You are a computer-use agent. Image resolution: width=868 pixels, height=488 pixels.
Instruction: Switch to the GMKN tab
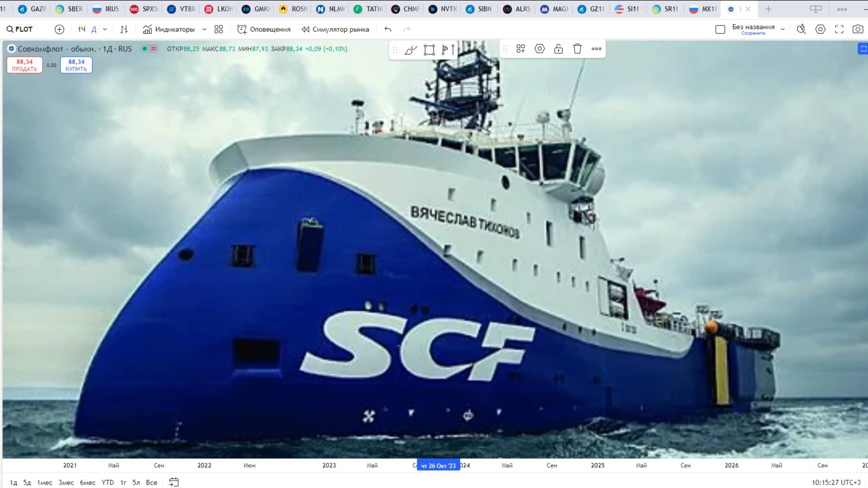255,9
